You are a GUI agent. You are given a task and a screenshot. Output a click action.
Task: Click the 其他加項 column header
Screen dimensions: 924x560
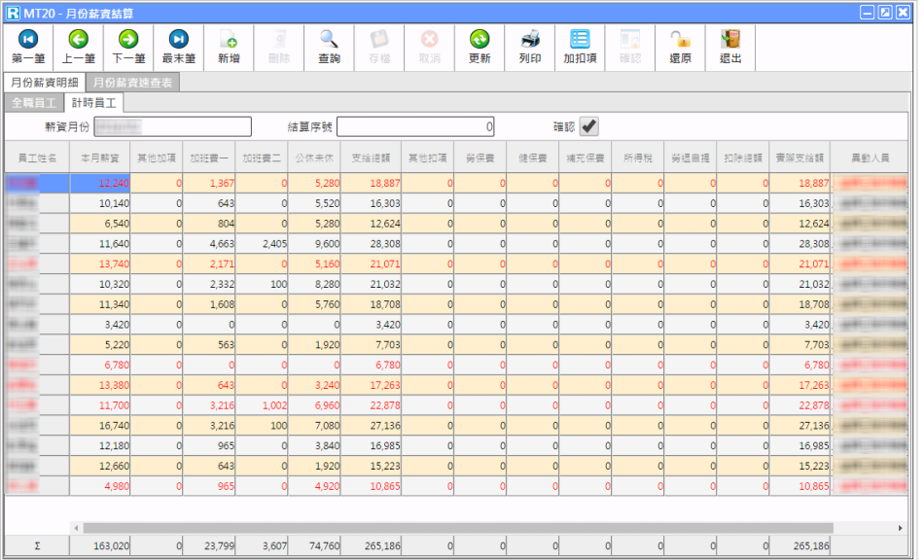pyautogui.click(x=157, y=157)
